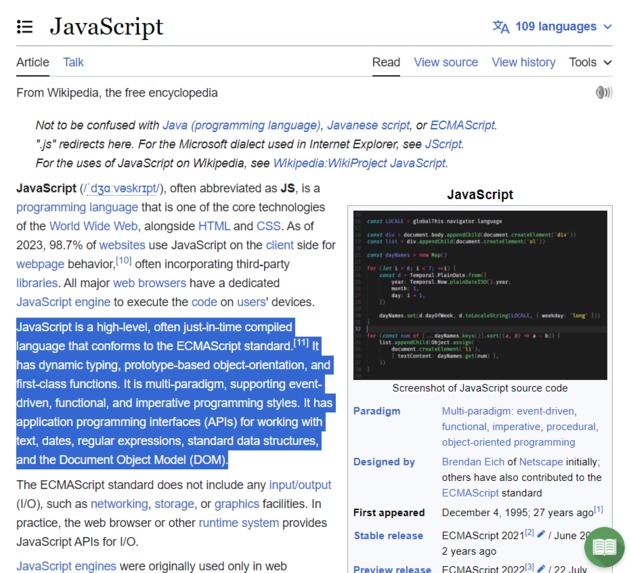Open the programming language link
Screen dimensions: 631x573
pyautogui.click(x=77, y=207)
